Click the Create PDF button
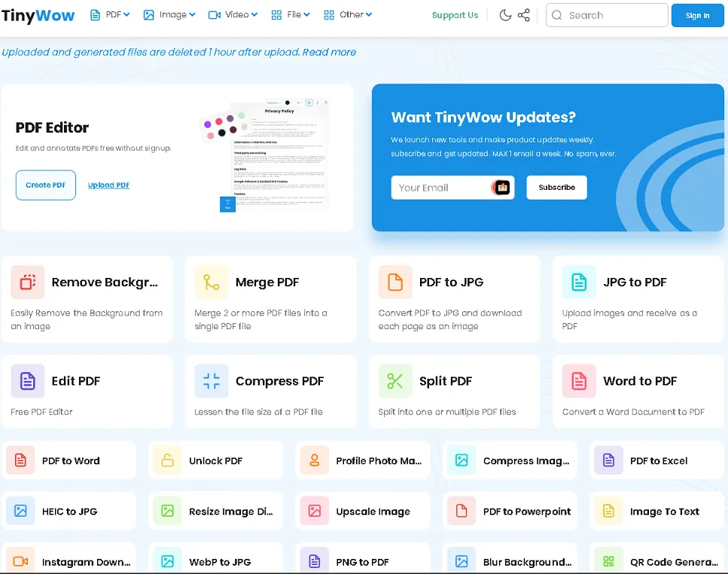This screenshot has width=728, height=574. pyautogui.click(x=46, y=185)
